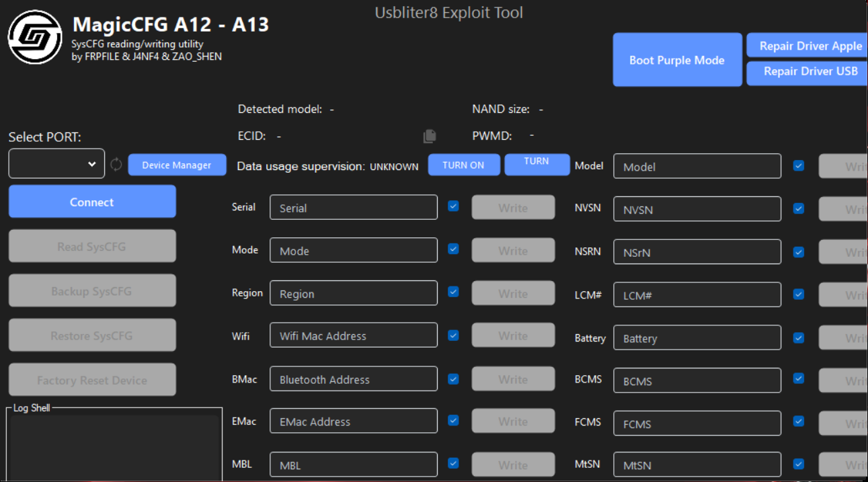
Task: Focus the EMac Address field
Action: (354, 421)
